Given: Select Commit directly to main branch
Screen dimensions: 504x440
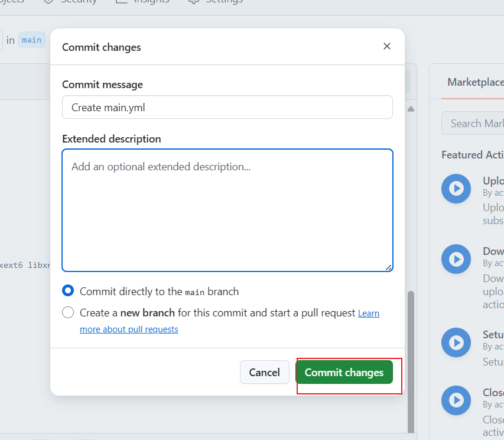Looking at the screenshot, I should point(68,291).
